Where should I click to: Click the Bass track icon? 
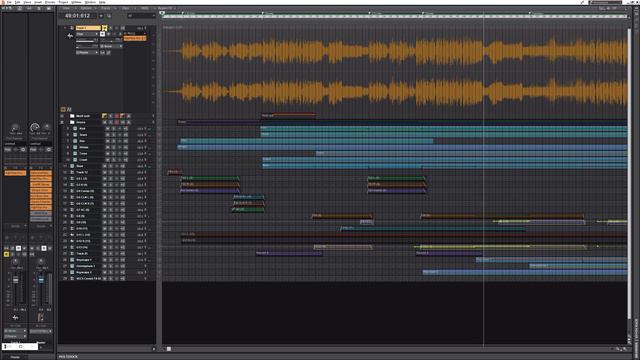(x=72, y=166)
